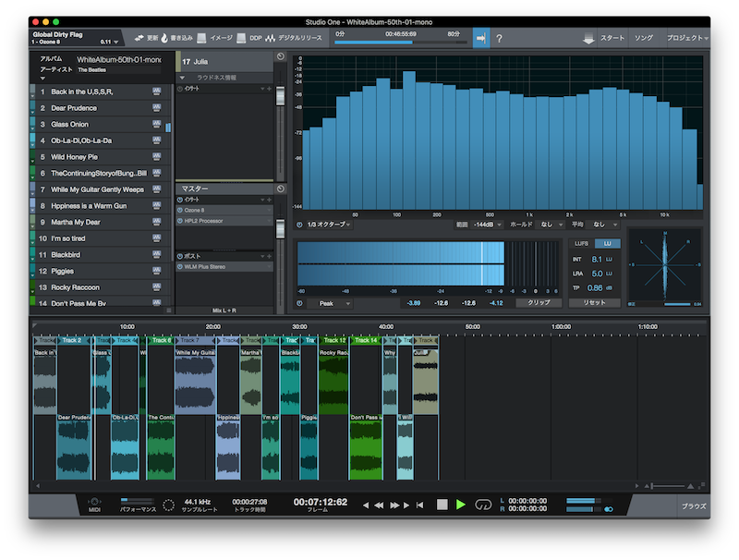Open help via the question mark icon
The image size is (739, 560).
pyautogui.click(x=499, y=39)
